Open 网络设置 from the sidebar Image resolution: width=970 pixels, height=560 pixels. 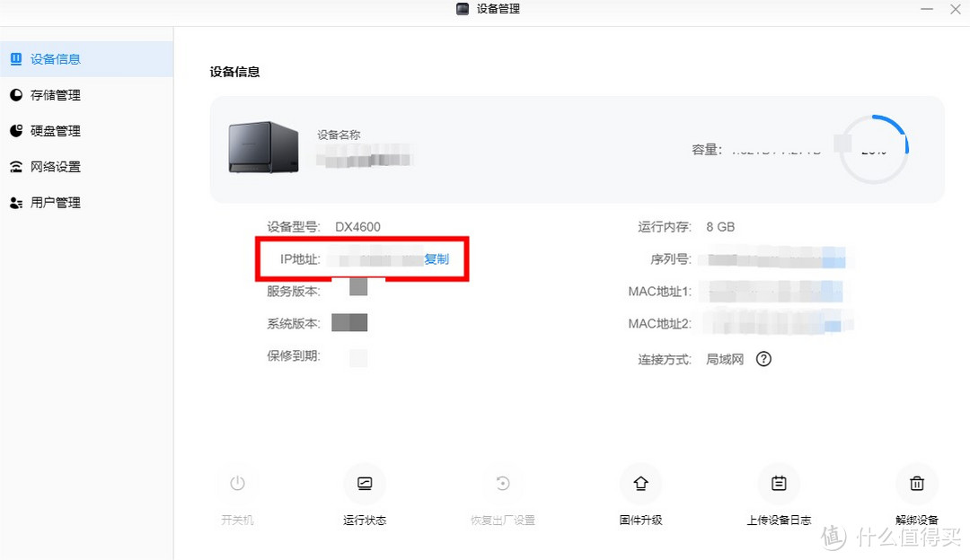tap(56, 167)
